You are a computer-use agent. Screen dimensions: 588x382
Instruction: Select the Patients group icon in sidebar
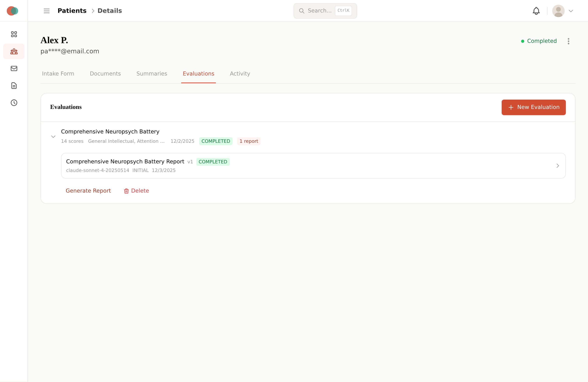click(14, 51)
